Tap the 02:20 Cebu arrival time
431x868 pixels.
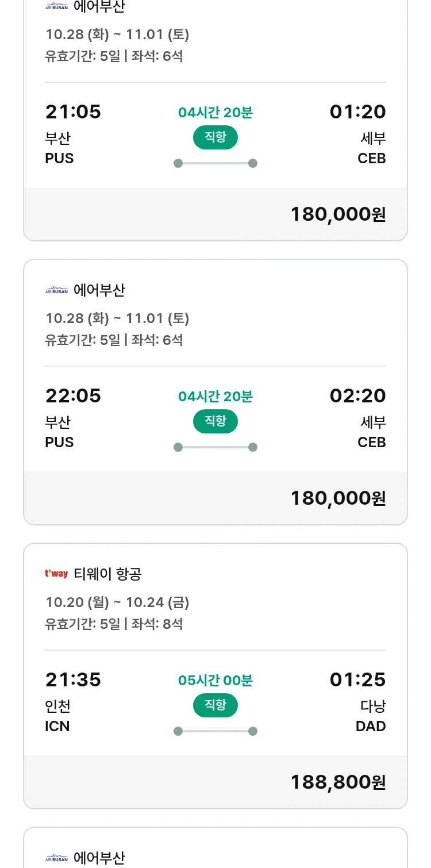click(x=357, y=395)
